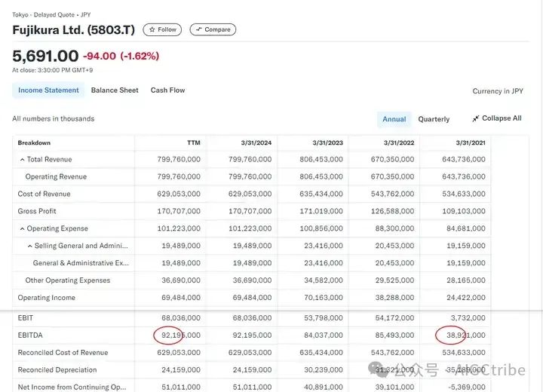Click 3/31/2021 Net Income value -5,369,000
The width and height of the screenshot is (543, 392).
click(467, 387)
